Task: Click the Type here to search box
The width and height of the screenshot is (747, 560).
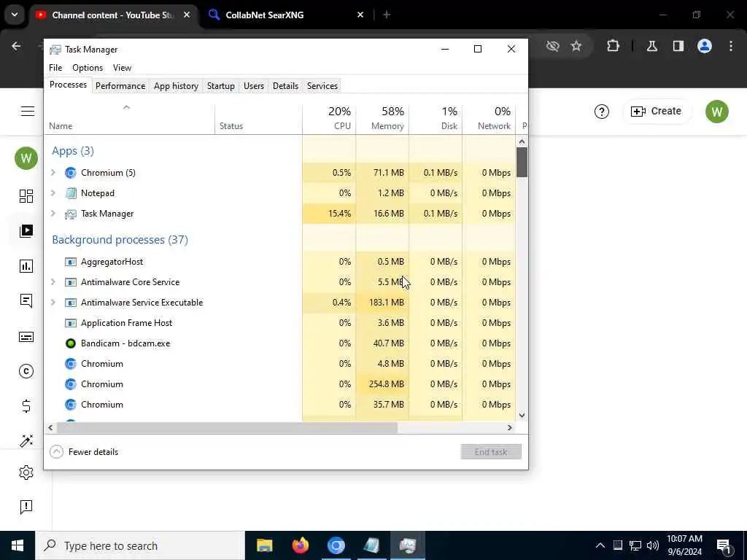Action: 140,545
